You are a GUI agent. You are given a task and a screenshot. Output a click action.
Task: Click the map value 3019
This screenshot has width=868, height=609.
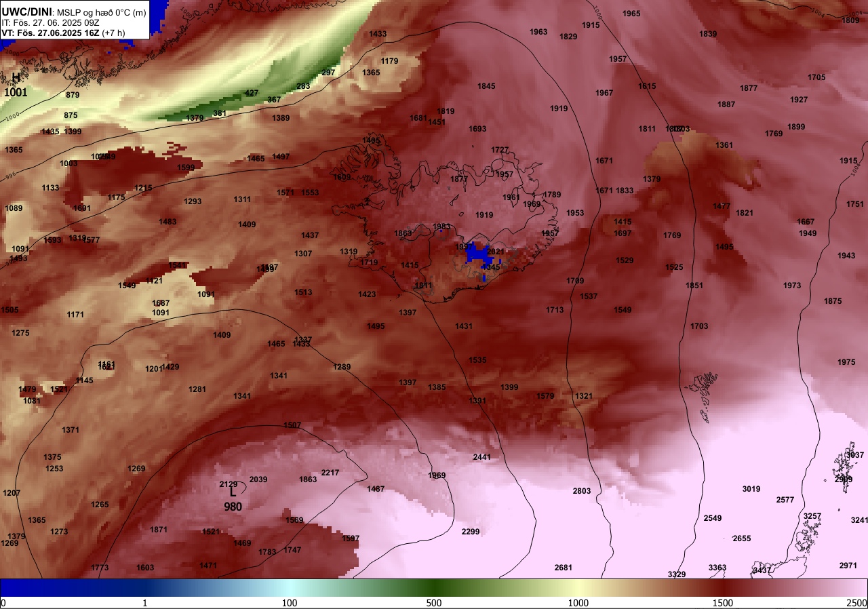pyautogui.click(x=751, y=489)
